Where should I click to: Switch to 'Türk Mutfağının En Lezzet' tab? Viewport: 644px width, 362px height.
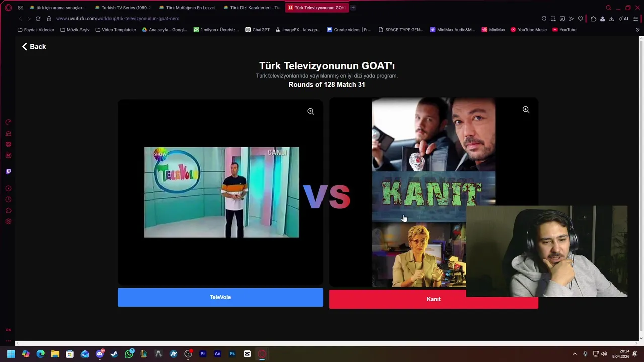[187, 8]
